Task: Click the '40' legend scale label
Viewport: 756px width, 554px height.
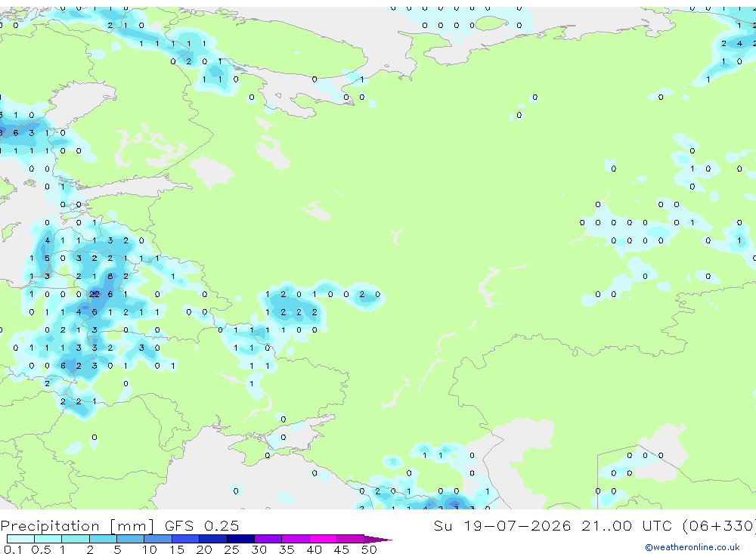Action: [314, 549]
